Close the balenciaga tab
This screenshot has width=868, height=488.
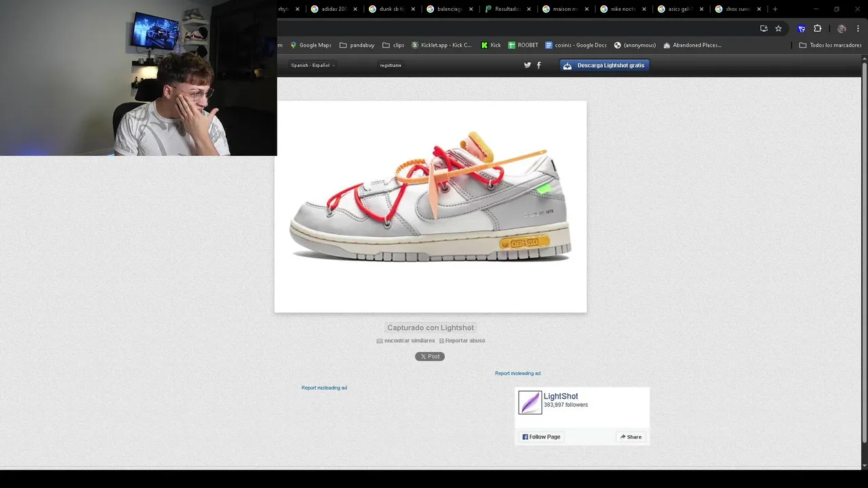pos(471,9)
